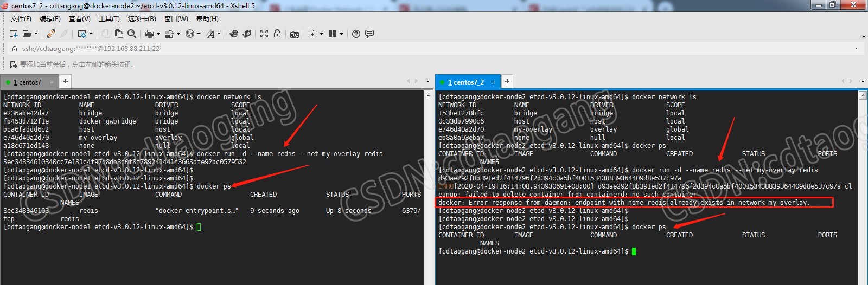Open right pane tab list dropdown
The width and height of the screenshot is (868, 285).
point(862,82)
